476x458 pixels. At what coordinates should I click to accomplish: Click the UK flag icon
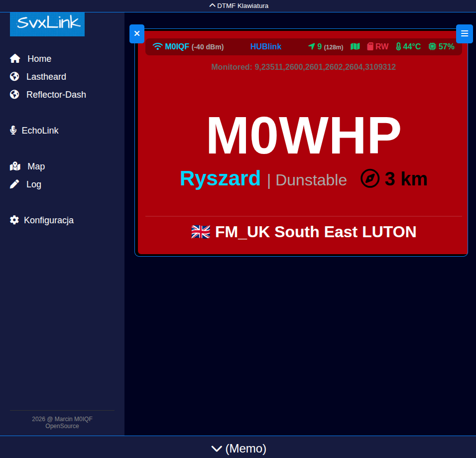pos(201,232)
